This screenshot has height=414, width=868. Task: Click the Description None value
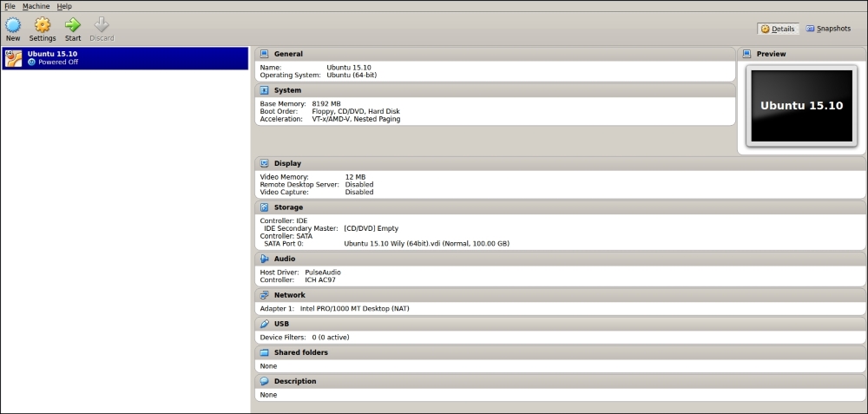click(x=268, y=395)
